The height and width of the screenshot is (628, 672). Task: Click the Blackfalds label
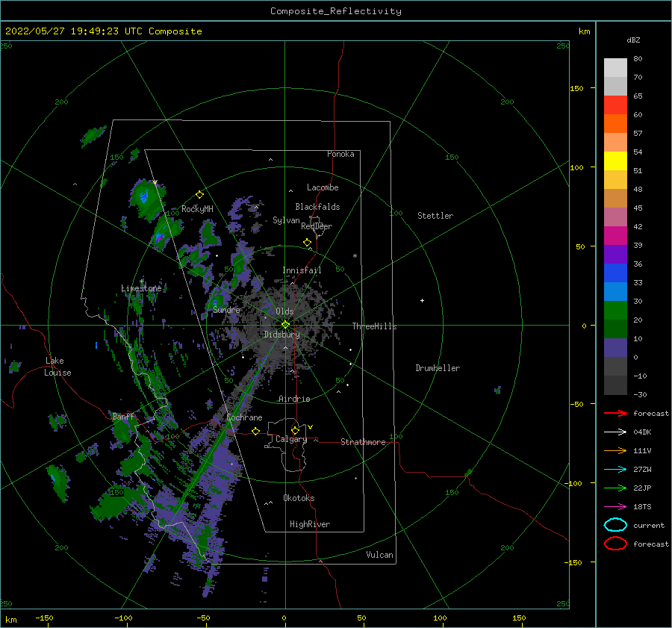pyautogui.click(x=317, y=207)
